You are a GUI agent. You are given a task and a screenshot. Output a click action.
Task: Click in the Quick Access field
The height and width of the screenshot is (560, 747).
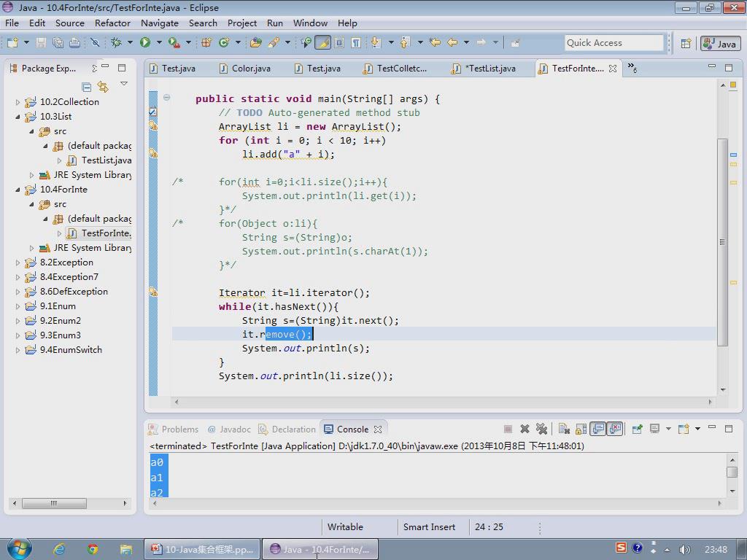[614, 43]
